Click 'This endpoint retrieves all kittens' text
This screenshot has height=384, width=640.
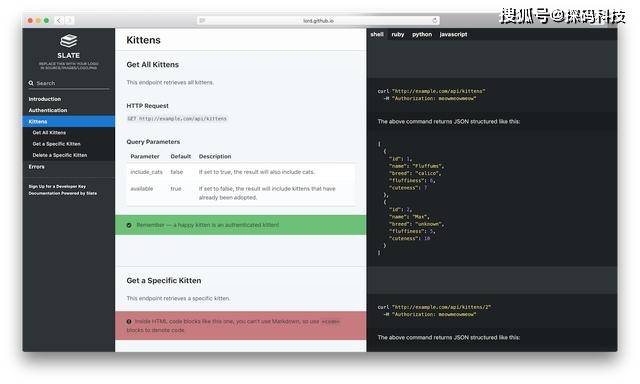pyautogui.click(x=170, y=82)
